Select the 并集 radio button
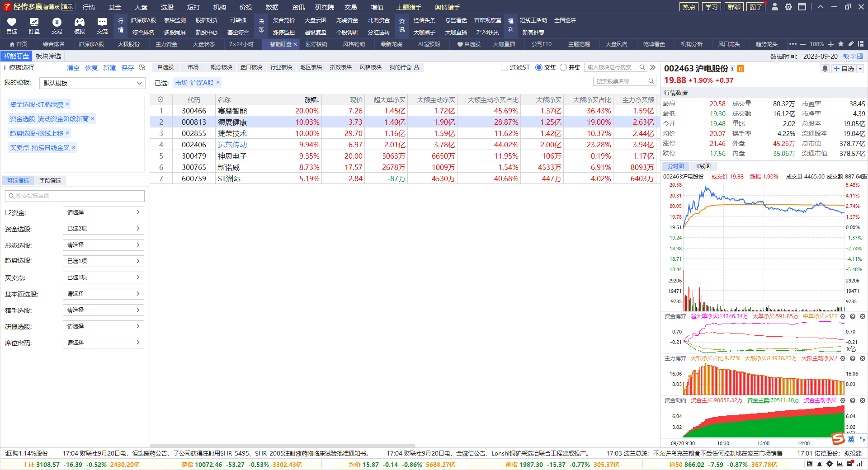Screen dimensions: 868x470 [563, 67]
